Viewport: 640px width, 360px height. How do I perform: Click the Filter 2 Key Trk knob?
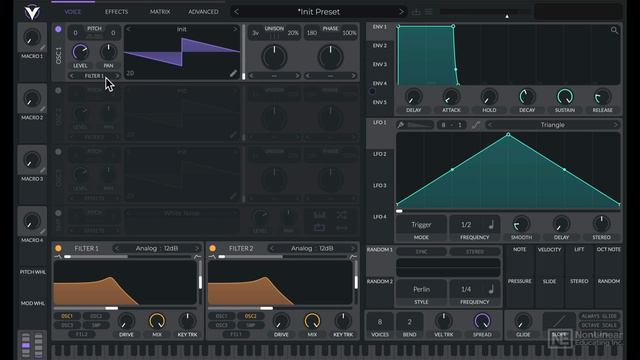343,322
